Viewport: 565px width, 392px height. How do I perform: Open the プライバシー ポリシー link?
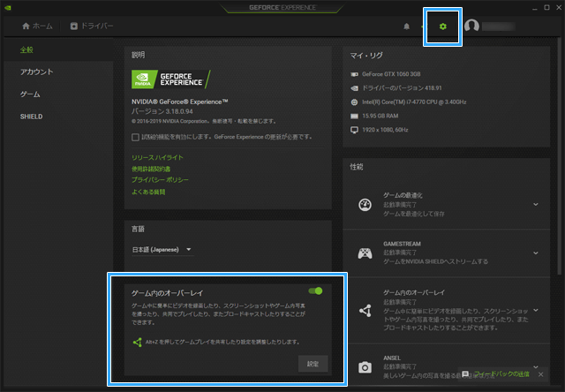(160, 180)
